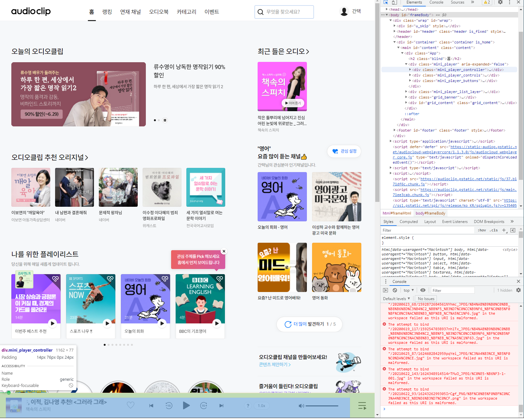
Task: Toggle DevTools inspect element picker
Action: (386, 2)
